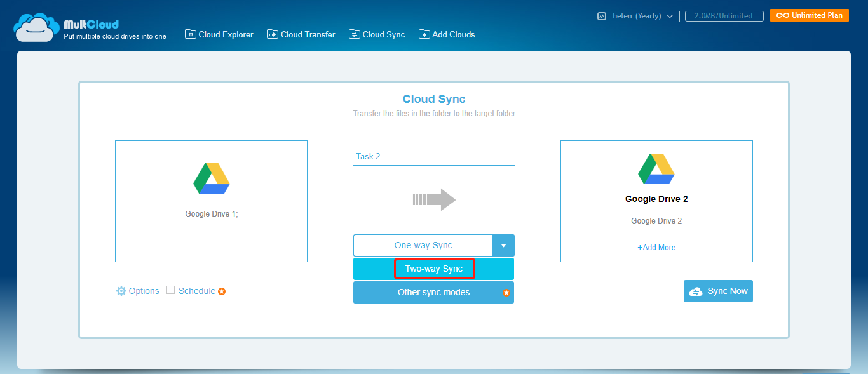Click the "Google Drive 1;" source label

point(212,214)
